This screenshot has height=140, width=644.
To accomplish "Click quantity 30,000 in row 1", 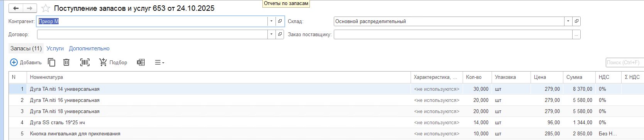I will (x=477, y=89).
